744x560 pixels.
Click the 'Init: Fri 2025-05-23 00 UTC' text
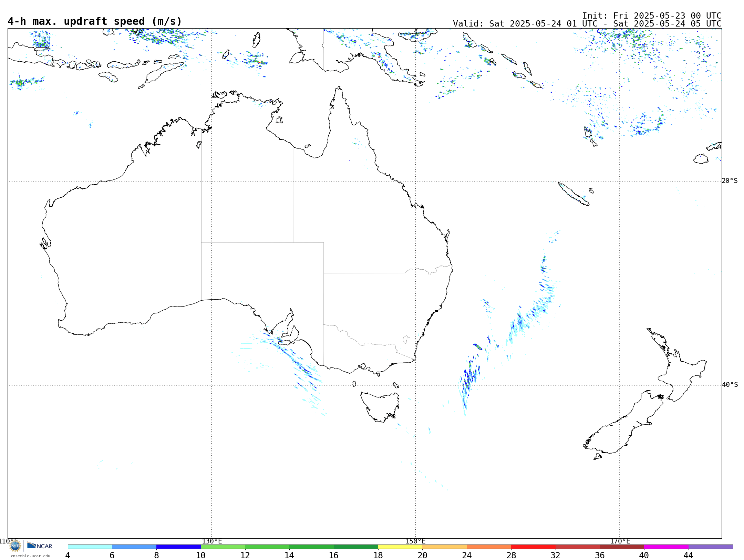click(652, 16)
